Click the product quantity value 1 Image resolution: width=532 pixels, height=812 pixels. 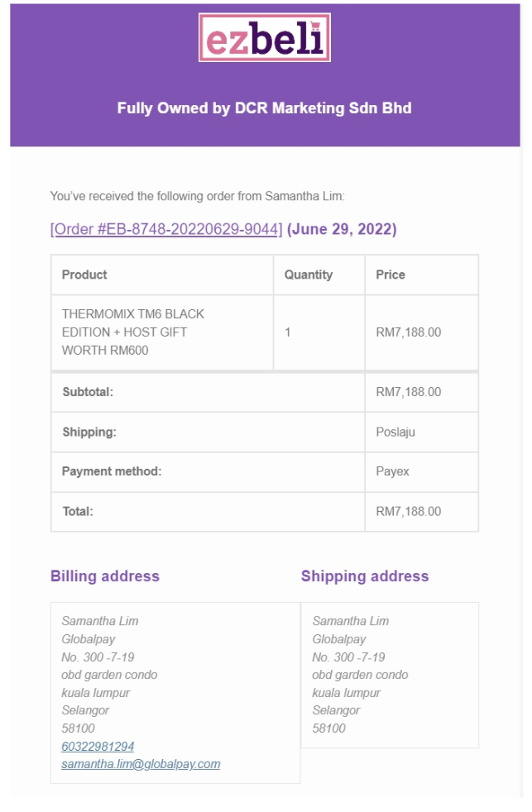pos(287,332)
